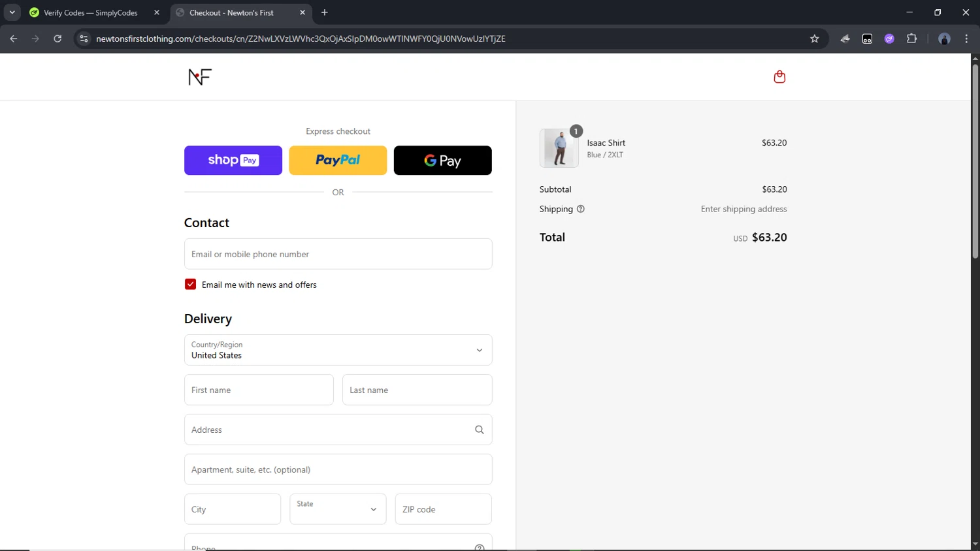The height and width of the screenshot is (551, 980).
Task: Click the Delivery heading
Action: (208, 319)
